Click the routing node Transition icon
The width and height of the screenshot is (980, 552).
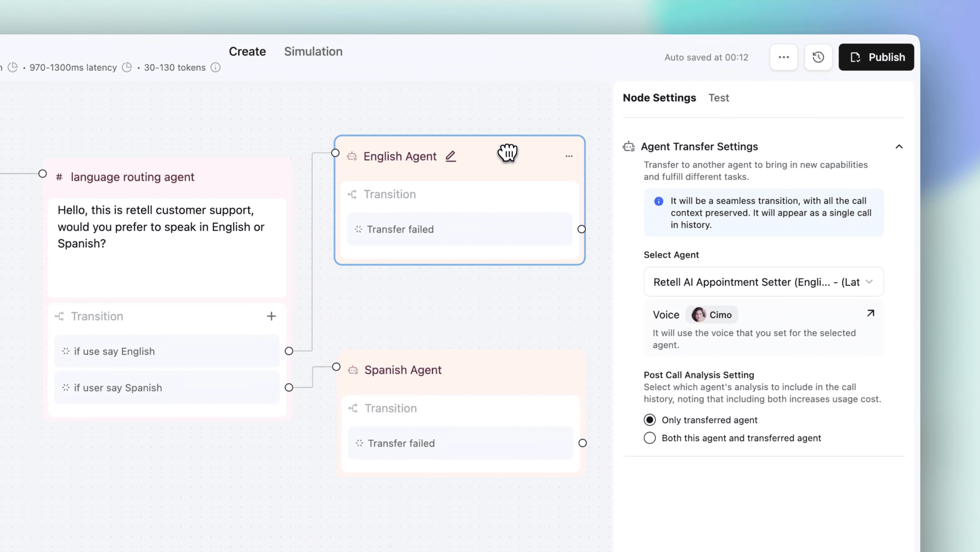point(59,316)
